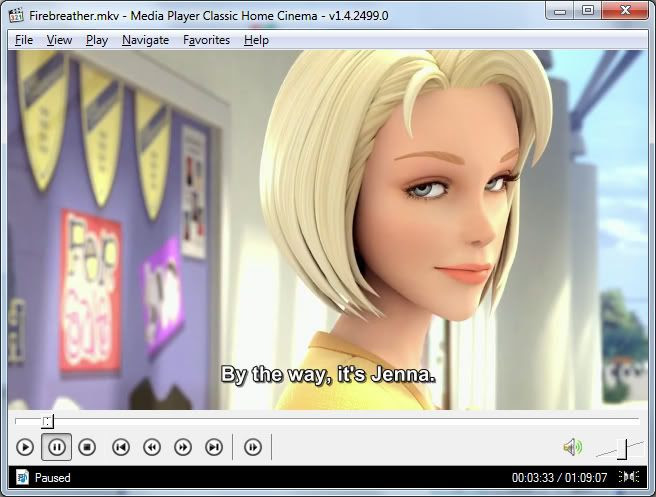Open the View menu
656x497 pixels.
(x=59, y=40)
